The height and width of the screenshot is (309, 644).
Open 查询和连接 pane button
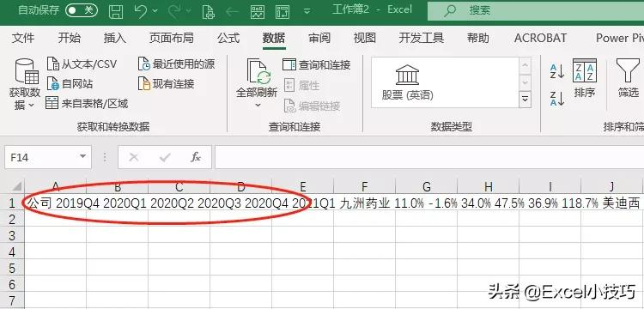[316, 64]
